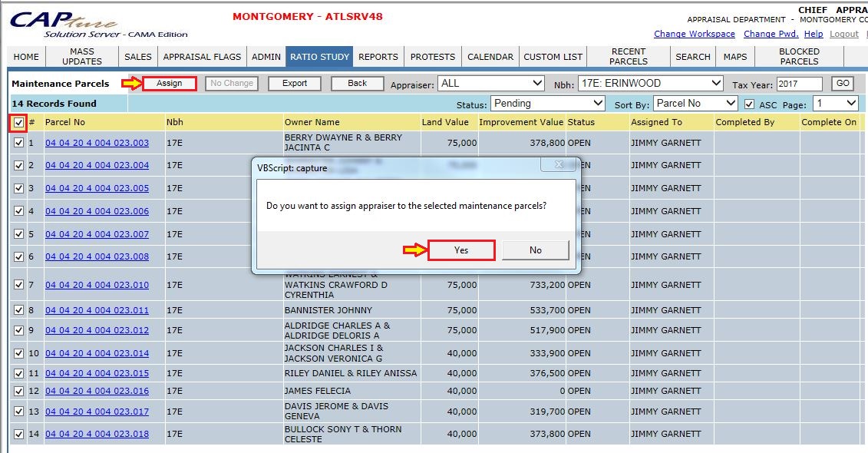Screen dimensions: 868x453
Task: Close the VBScript capture dialog
Action: click(558, 165)
